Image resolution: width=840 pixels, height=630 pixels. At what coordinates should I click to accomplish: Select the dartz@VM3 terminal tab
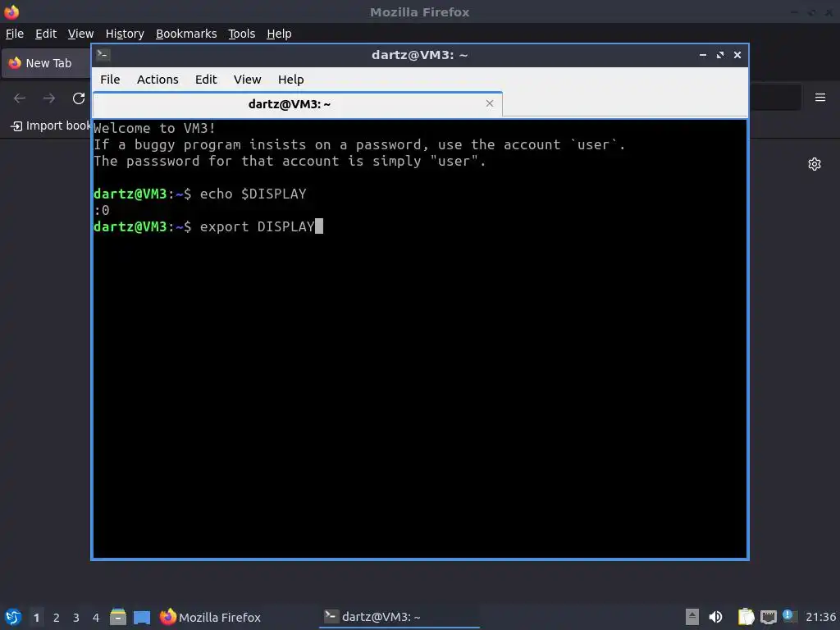point(297,104)
